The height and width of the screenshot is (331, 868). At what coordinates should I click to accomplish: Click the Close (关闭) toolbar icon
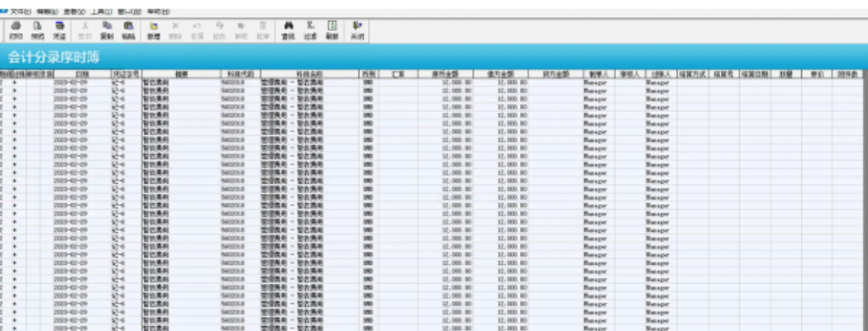coord(357,30)
